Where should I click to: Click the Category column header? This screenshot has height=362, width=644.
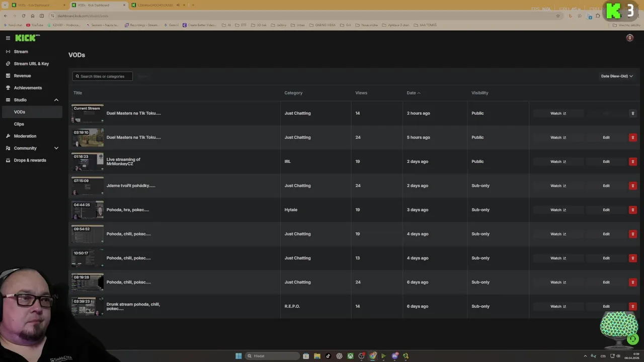point(293,93)
